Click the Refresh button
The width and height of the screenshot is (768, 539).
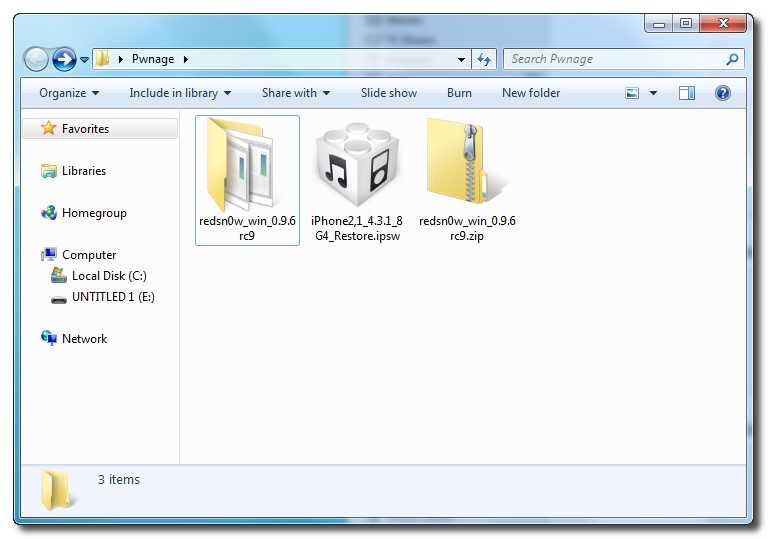click(x=484, y=60)
